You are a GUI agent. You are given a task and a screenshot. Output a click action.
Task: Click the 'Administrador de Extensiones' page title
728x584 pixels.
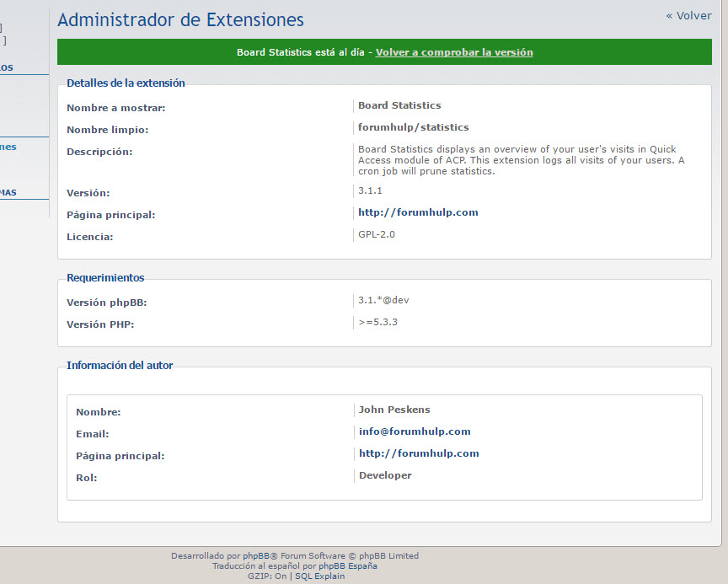click(x=180, y=19)
